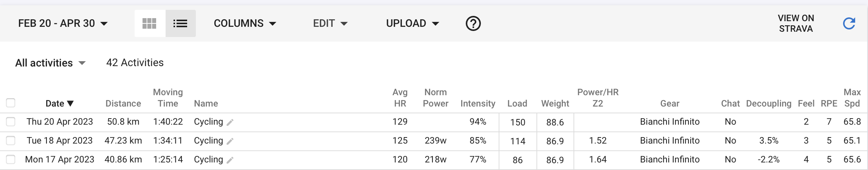Edit name pencil for Thu 20 Apr activity

pos(230,122)
